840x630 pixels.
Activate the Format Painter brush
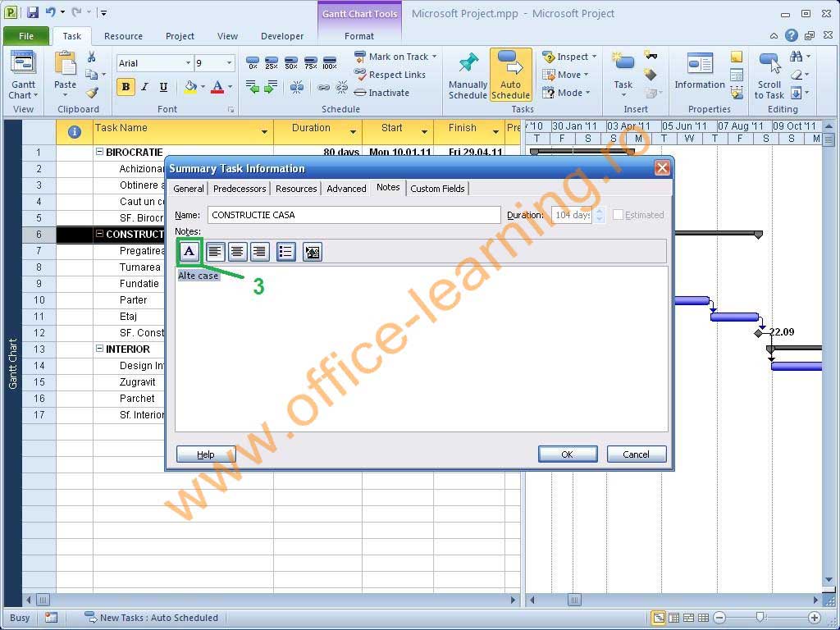92,93
